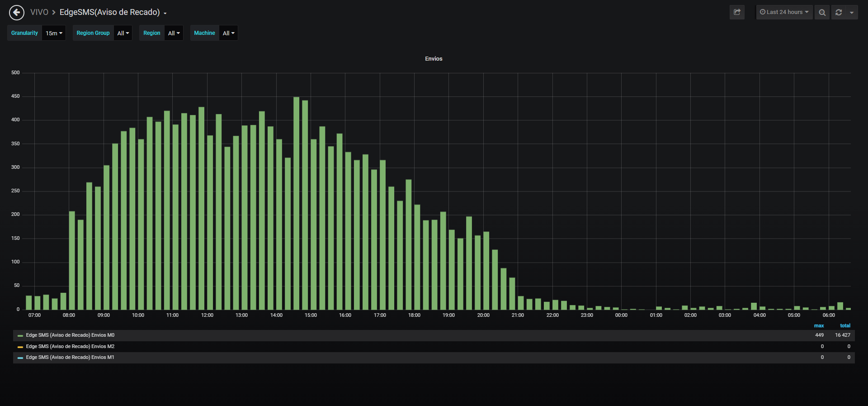Click the VIVO folder breadcrumb link

(x=39, y=12)
